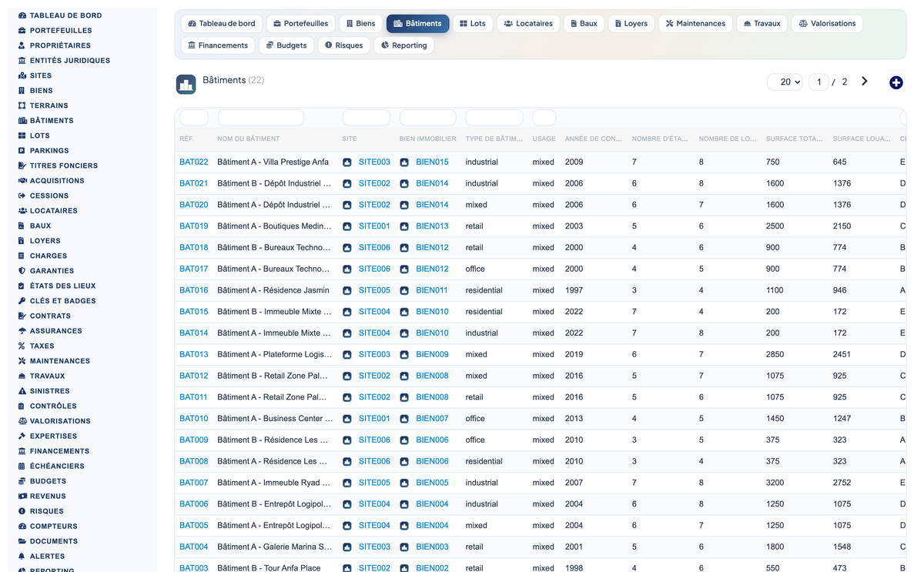Open Clés et badges sidebar entry
Viewport: 924px width, 572px height.
click(x=63, y=301)
